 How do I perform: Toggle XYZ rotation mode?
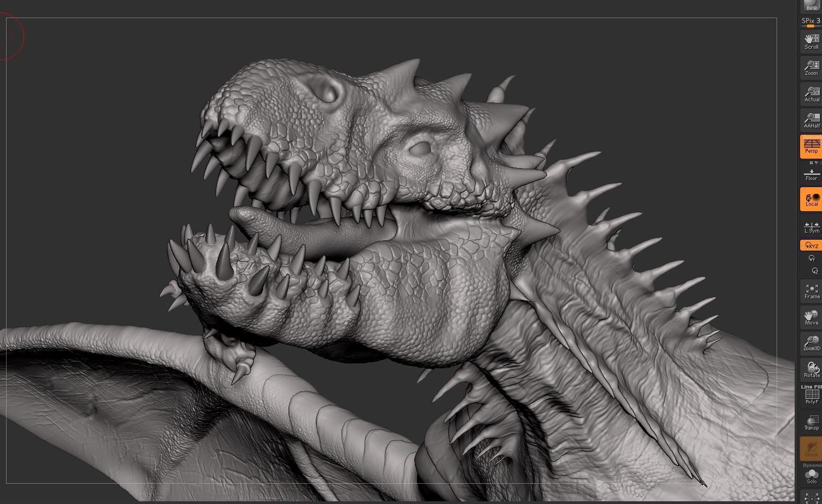tap(811, 246)
